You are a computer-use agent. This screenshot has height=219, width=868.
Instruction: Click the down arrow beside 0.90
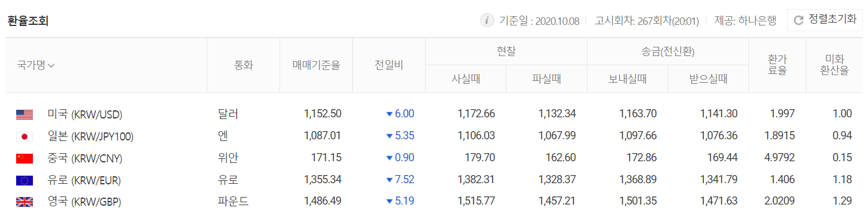(389, 158)
